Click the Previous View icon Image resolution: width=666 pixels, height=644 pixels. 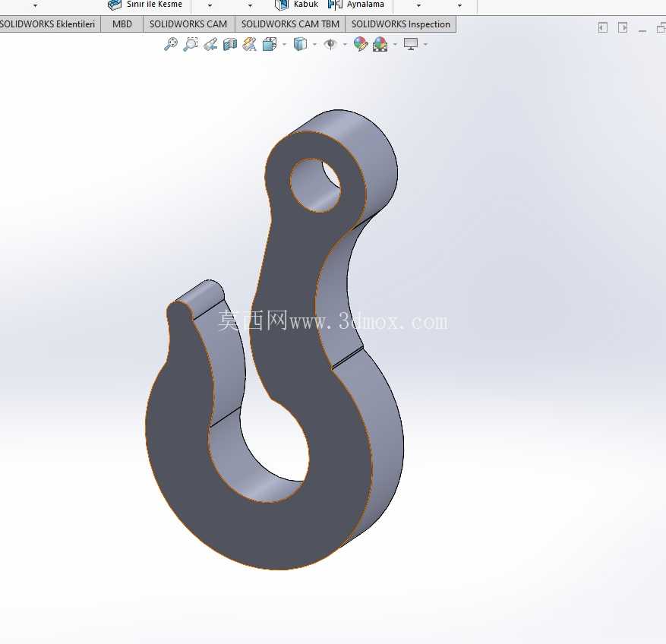pos(210,44)
